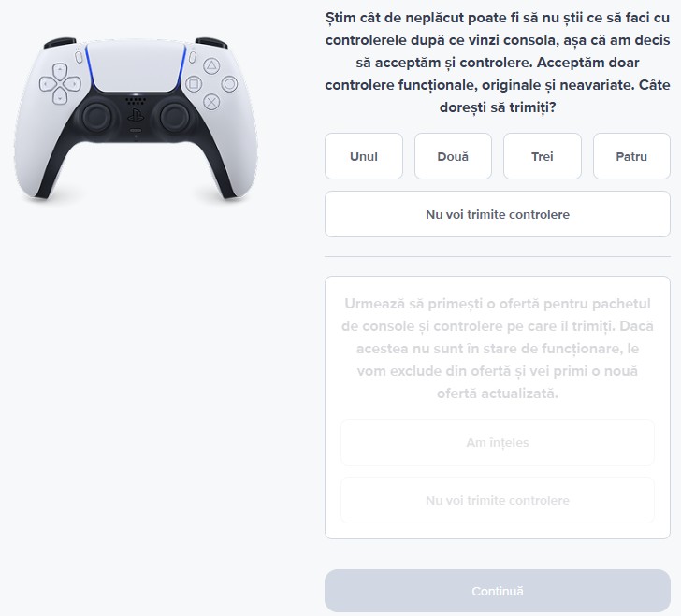Click faded 'Nu voi trimite controlere' in offer box
Image resolution: width=681 pixels, height=616 pixels.
(498, 500)
